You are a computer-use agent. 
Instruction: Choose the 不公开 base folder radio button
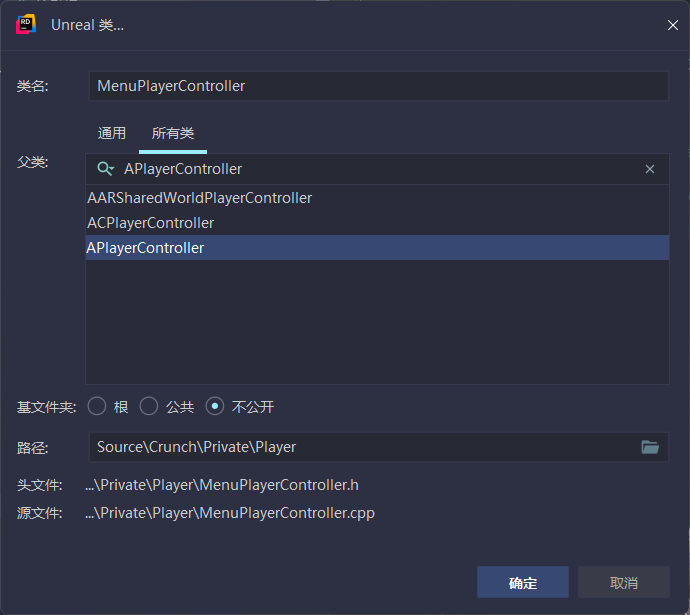(x=215, y=406)
